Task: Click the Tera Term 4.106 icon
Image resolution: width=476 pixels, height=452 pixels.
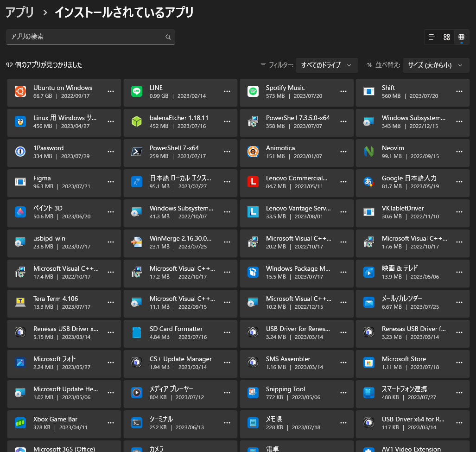Action: (20, 302)
